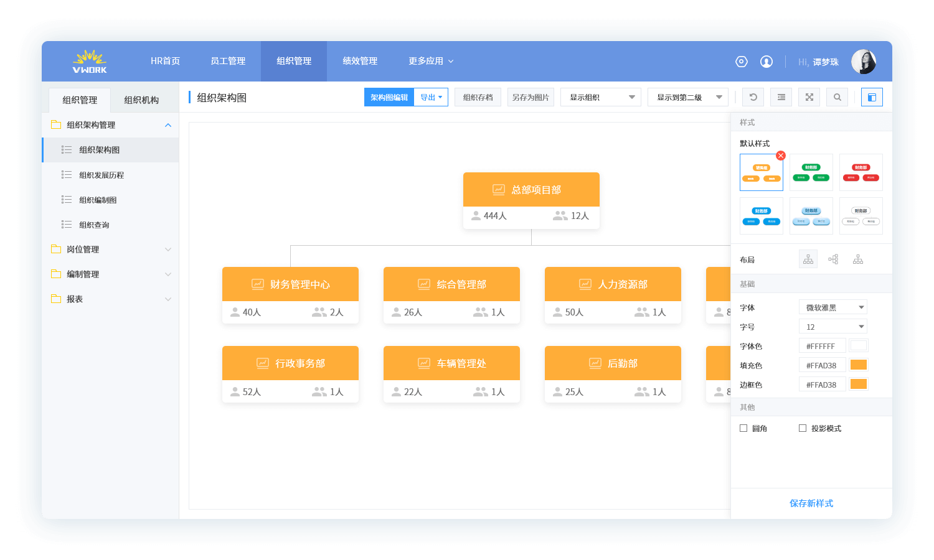
Task: Click the undo/reset icon in toolbar
Action: click(753, 97)
